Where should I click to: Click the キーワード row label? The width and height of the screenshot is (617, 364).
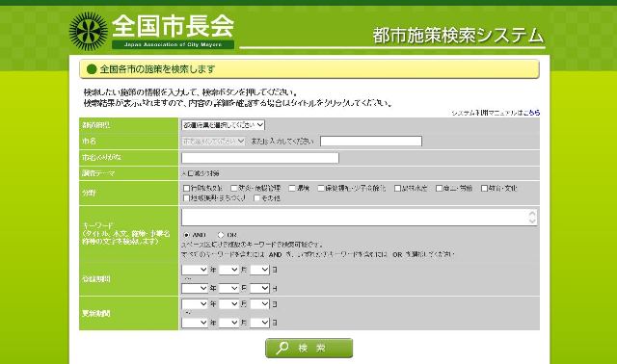(126, 233)
